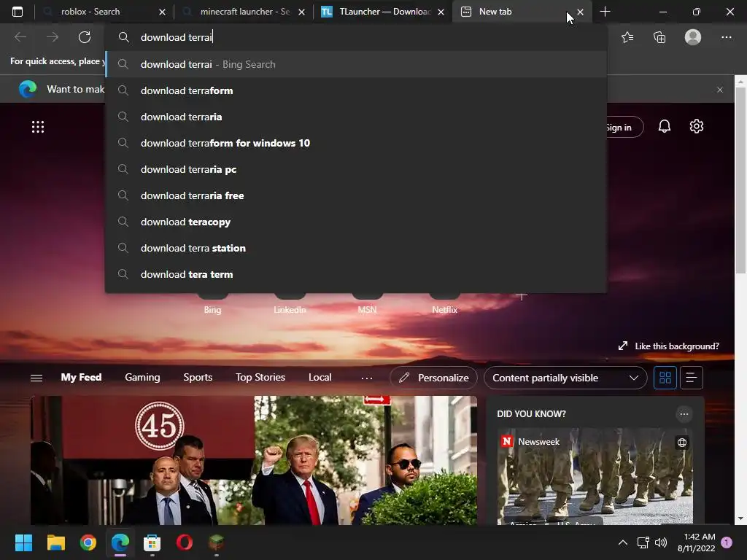Viewport: 747px width, 560px height.
Task: Click Like this background link
Action: coord(668,346)
